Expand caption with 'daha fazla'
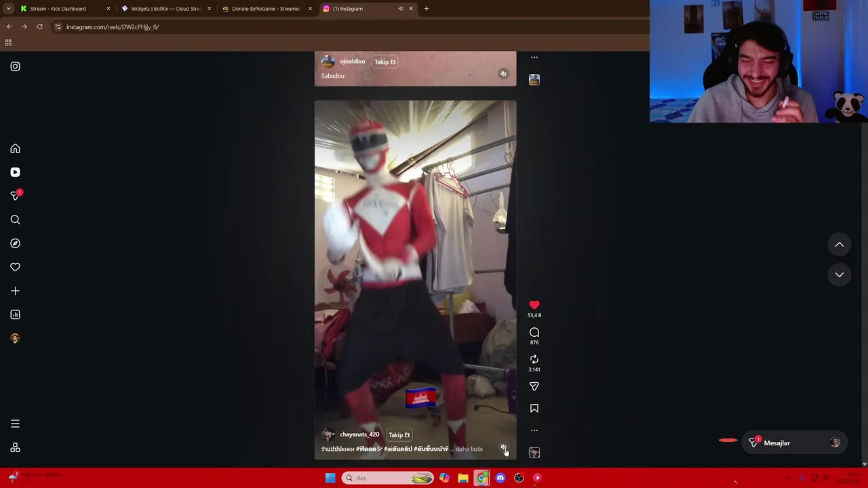The width and height of the screenshot is (868, 488). click(x=469, y=449)
